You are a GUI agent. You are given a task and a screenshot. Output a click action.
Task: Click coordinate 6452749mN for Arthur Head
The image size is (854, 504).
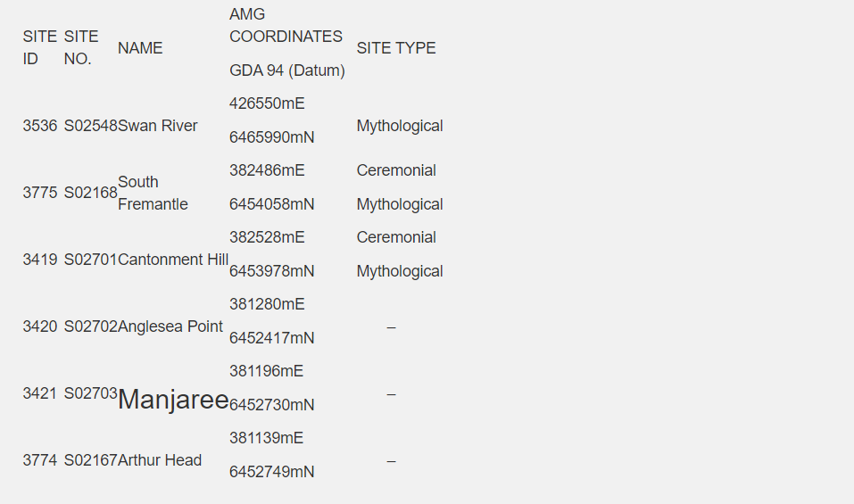272,472
